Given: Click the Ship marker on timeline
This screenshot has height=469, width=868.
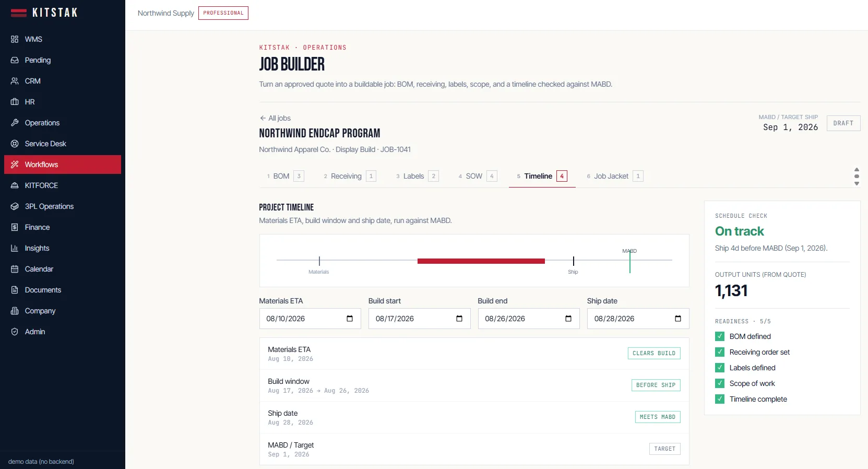Looking at the screenshot, I should pos(573,261).
